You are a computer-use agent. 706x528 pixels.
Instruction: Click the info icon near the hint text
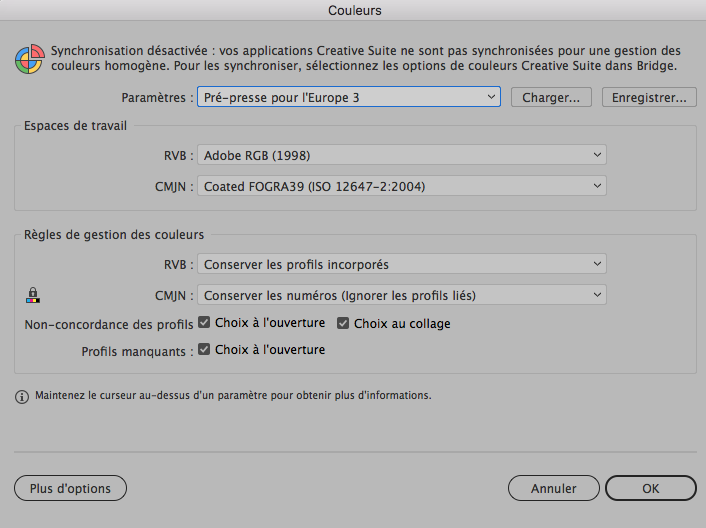tap(22, 397)
